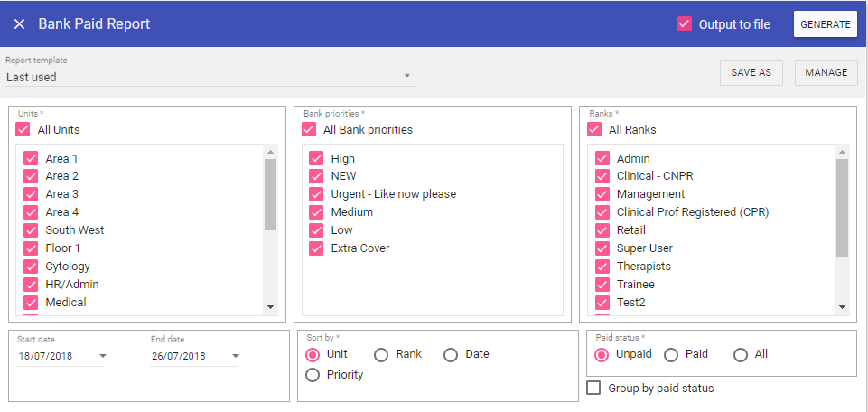Enable Group by paid status
868x412 pixels.
pos(594,389)
